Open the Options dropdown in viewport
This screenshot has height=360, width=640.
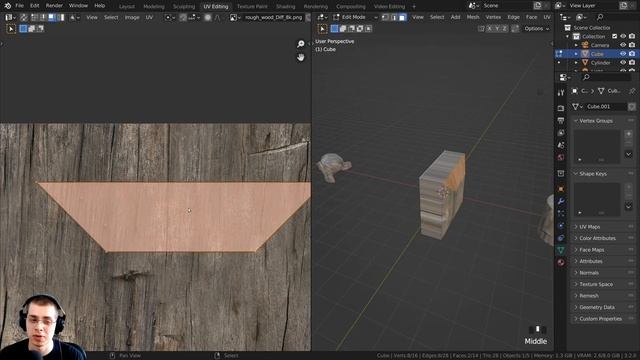point(537,29)
